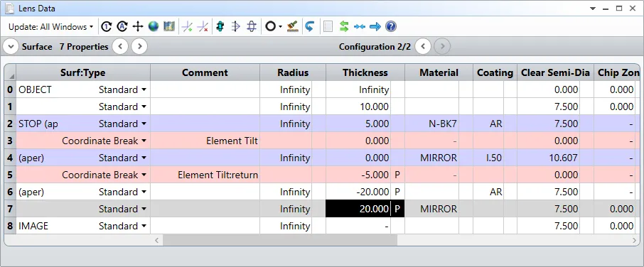Screen dimensions: 644x267
Task: Open the Tilt/Decenter Elements four-arrow tool
Action: tap(138, 27)
